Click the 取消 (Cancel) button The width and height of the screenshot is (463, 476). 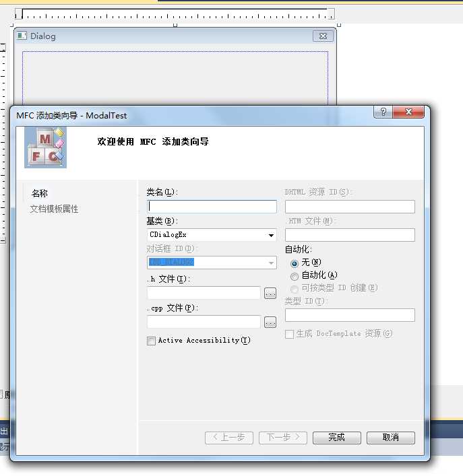(x=391, y=438)
